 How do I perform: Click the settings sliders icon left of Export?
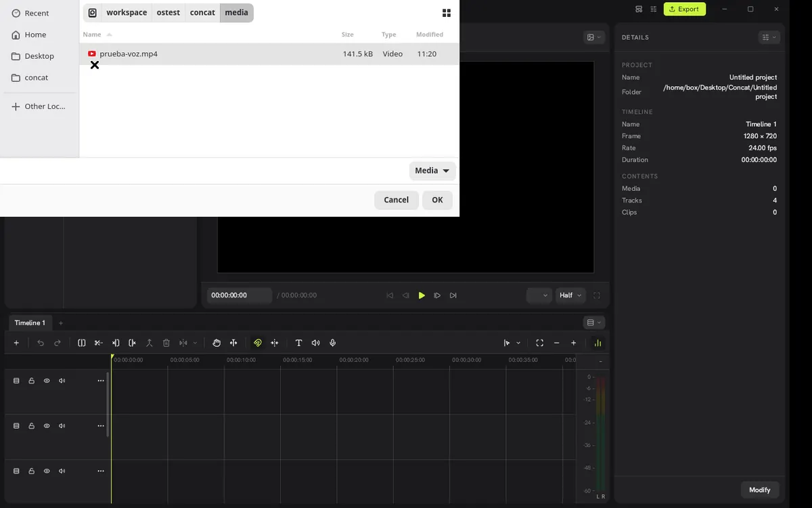coord(654,9)
